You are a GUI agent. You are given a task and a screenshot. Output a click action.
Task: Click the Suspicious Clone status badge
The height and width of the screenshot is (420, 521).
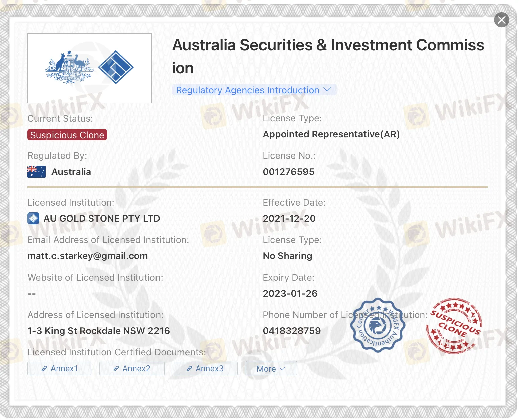67,135
